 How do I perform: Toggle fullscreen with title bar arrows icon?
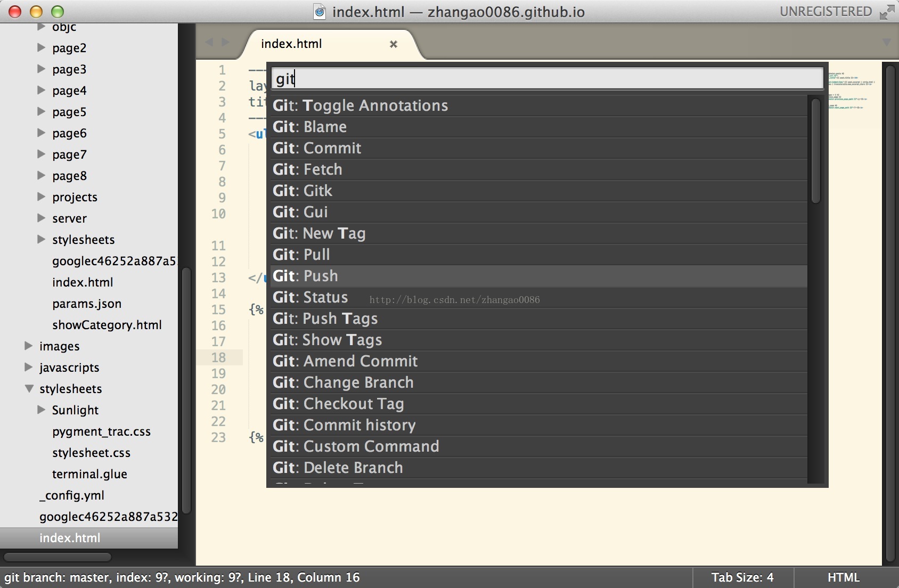pyautogui.click(x=887, y=12)
